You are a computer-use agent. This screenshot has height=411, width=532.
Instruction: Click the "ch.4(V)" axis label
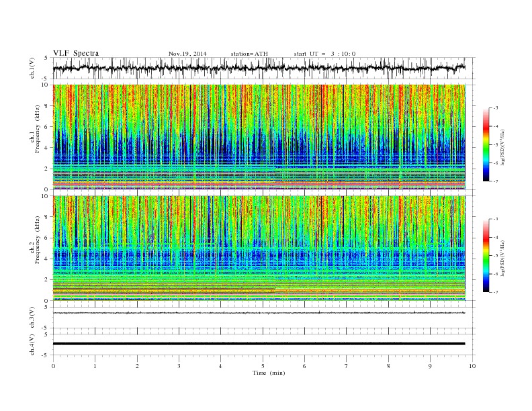(x=32, y=345)
